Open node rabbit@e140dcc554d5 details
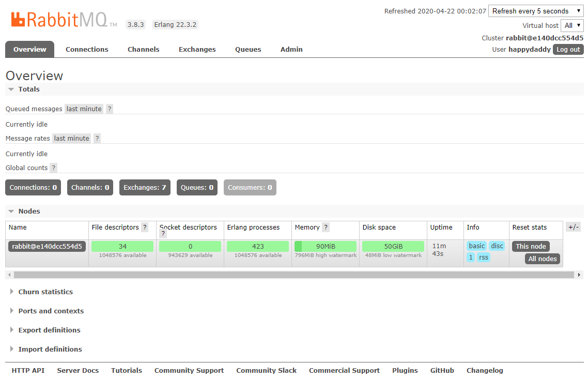588x379 pixels. point(47,247)
